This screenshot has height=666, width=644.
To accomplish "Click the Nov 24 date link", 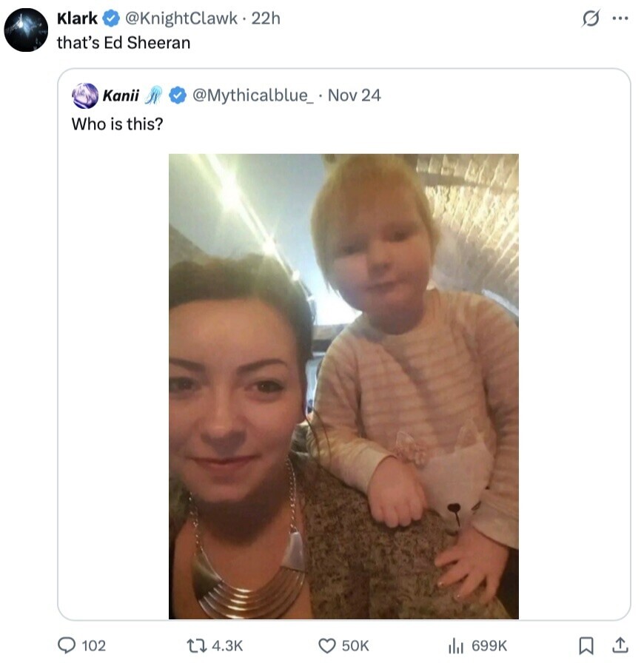I will [x=354, y=95].
